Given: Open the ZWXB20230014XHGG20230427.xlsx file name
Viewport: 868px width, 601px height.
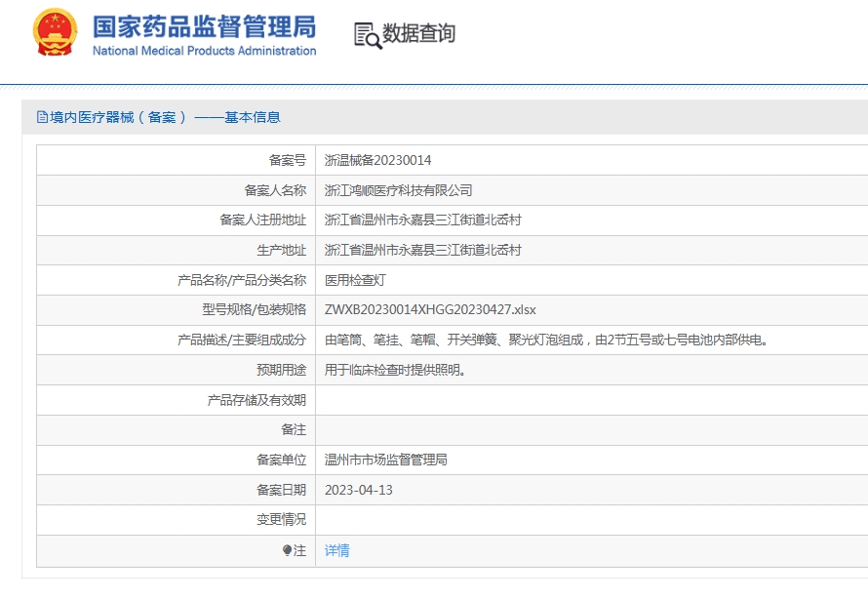Looking at the screenshot, I should (x=430, y=309).
